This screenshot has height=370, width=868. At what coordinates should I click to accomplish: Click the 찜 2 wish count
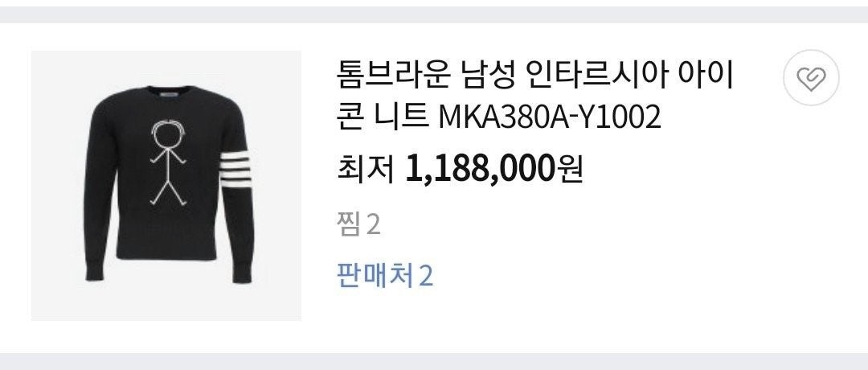(x=358, y=224)
